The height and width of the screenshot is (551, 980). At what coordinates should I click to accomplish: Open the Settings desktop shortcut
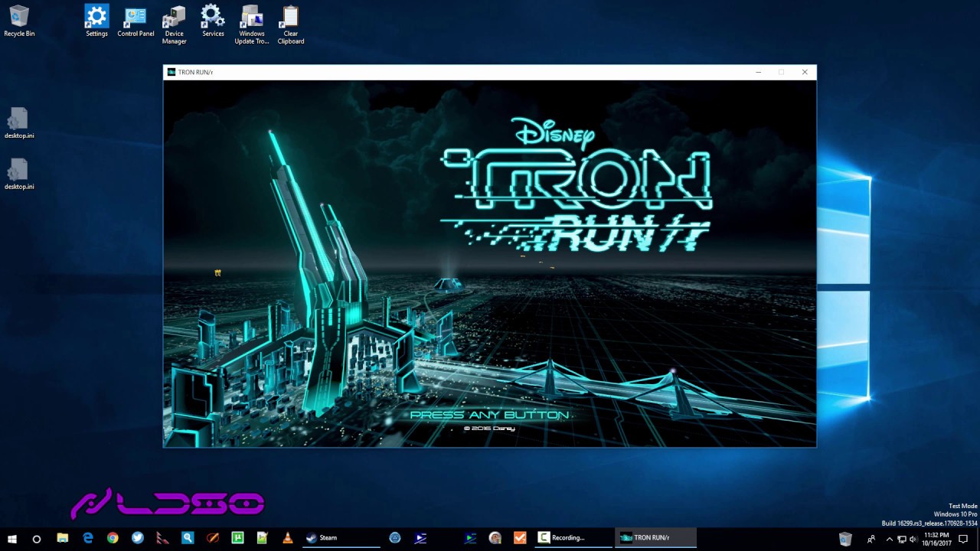pyautogui.click(x=96, y=21)
